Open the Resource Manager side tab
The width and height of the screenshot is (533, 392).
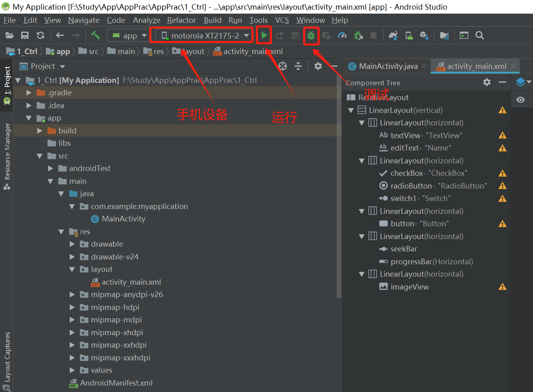tap(7, 156)
